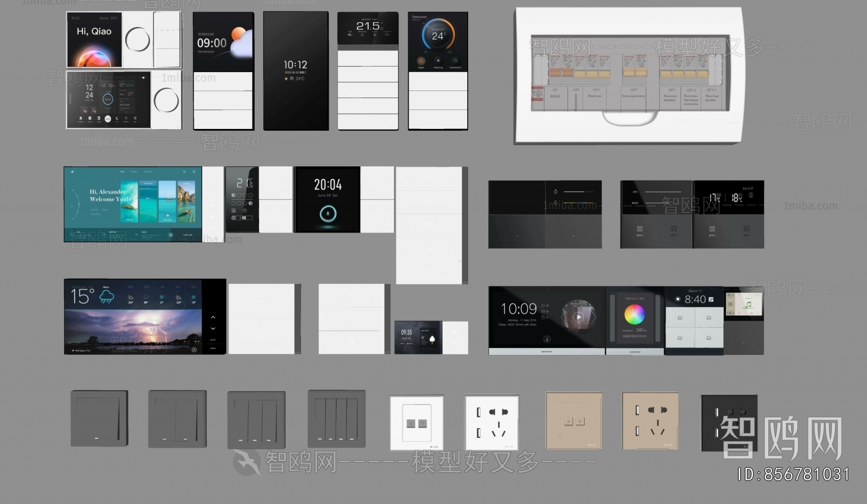Tap the microphone icon on the 20:04 panel
Viewport: 867px width, 504px height.
[x=327, y=214]
